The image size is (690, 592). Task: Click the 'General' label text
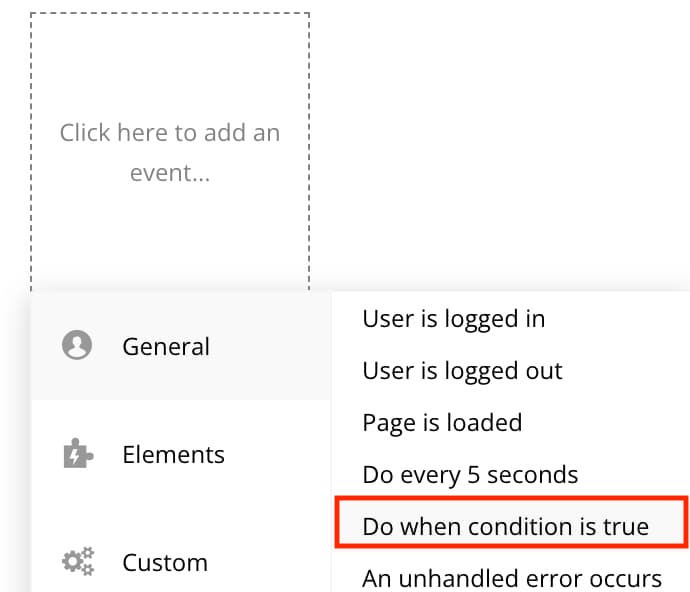click(166, 346)
